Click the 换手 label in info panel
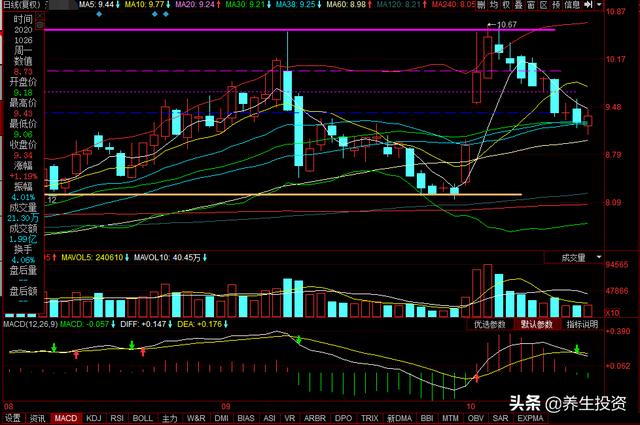This screenshot has width=640, height=425. click(23, 249)
